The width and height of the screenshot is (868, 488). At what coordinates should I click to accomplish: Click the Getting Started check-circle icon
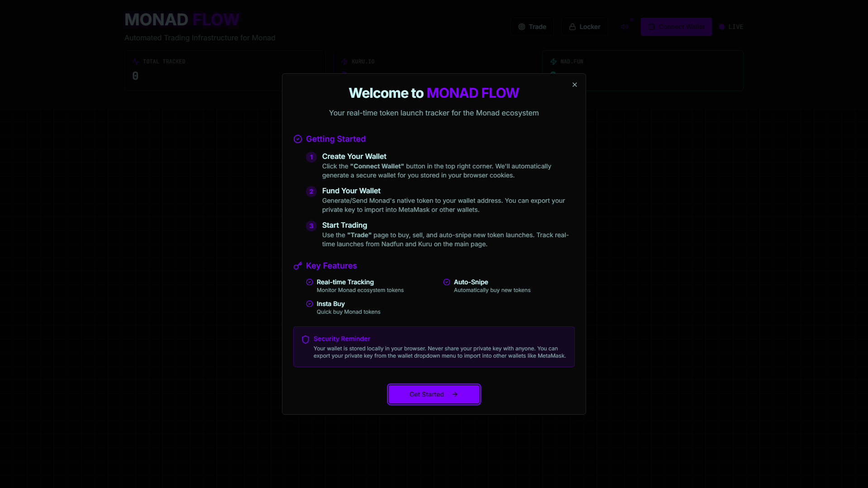(298, 139)
